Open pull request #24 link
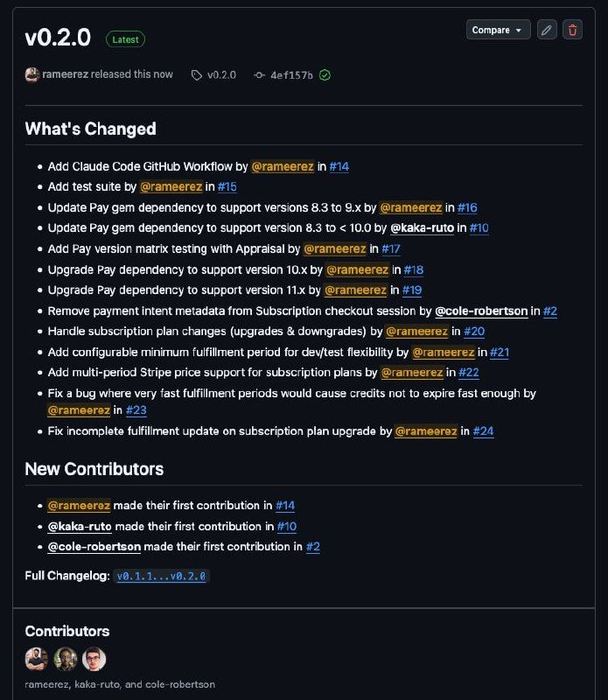 click(x=484, y=431)
